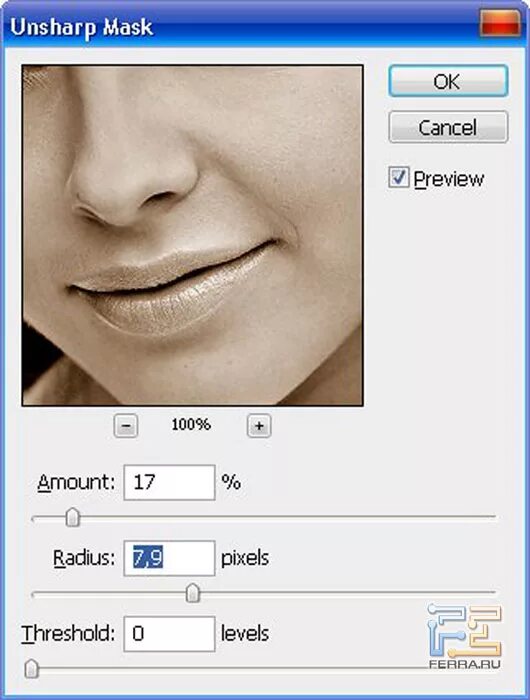Viewport: 530px width, 700px height.
Task: Zoom in the preview with plus button
Action: 259,425
